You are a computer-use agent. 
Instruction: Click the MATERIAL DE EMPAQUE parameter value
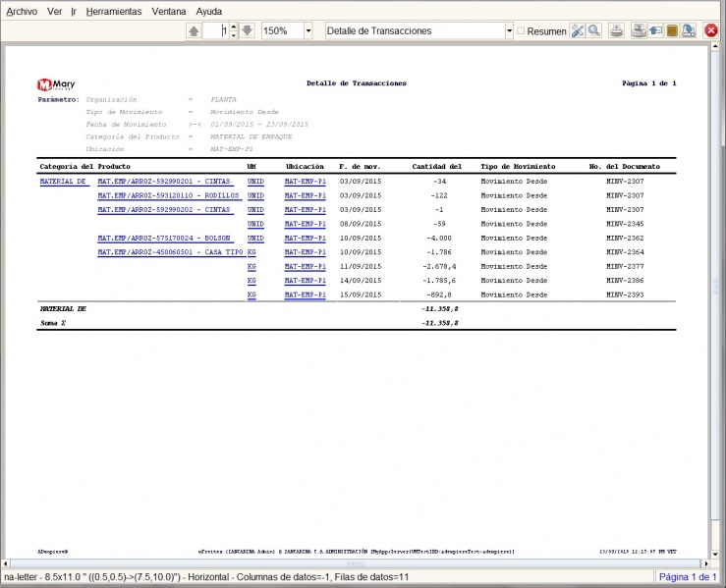pos(251,136)
